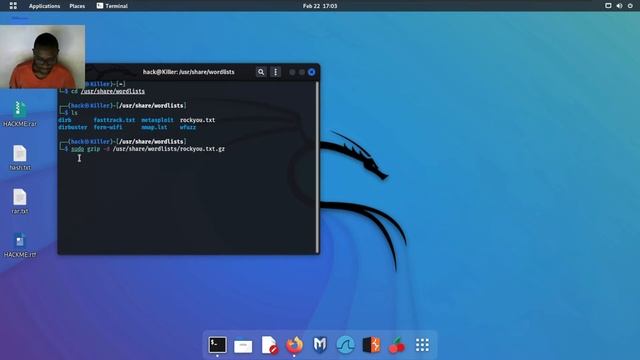Screen dimensions: 640x360
Task: Click the metasploit directory in the terminal listing
Action: pyautogui.click(x=157, y=120)
